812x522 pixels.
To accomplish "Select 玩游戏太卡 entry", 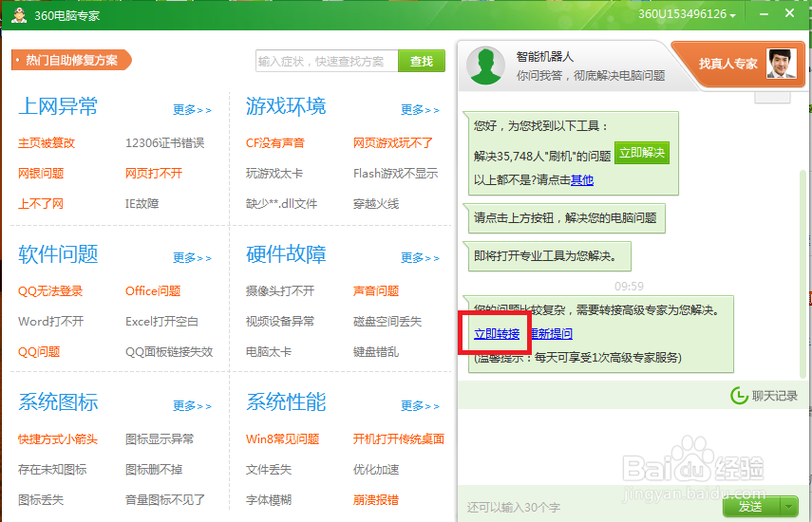I will (274, 174).
